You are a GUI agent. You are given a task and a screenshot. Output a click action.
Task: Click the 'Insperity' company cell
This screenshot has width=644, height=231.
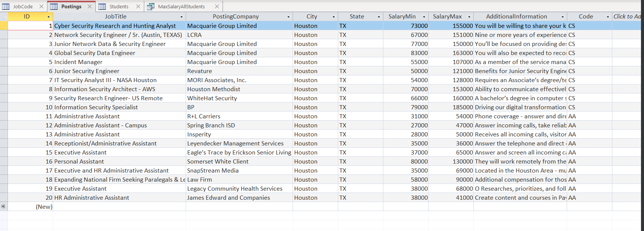coord(239,134)
